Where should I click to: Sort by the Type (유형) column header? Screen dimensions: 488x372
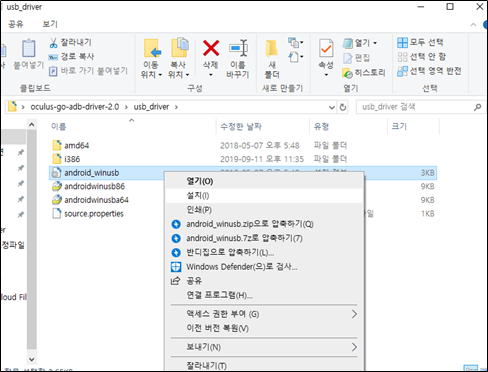(x=321, y=127)
